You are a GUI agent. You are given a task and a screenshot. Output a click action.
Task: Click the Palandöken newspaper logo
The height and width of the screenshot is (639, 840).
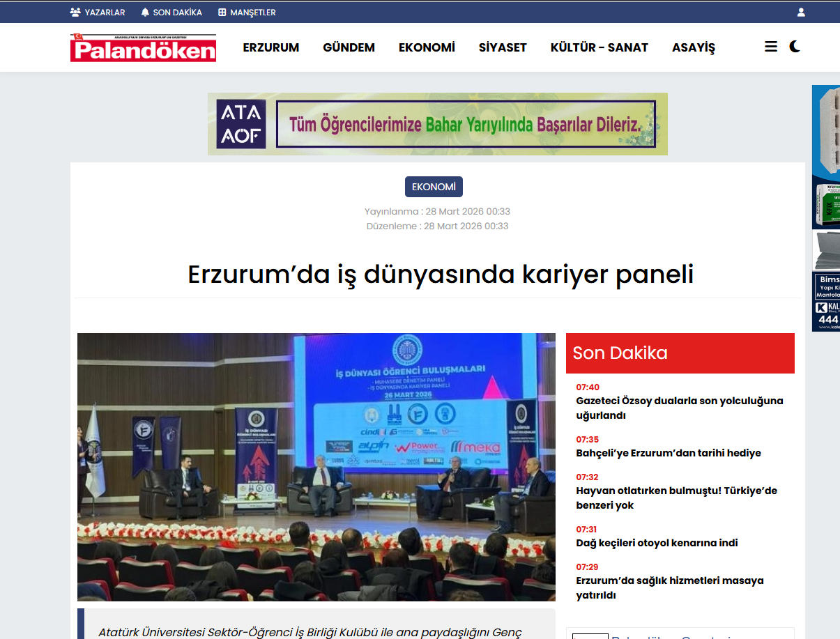click(143, 47)
